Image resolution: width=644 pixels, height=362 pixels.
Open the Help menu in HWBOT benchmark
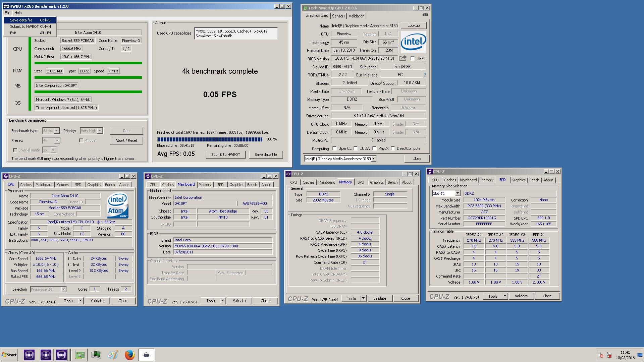tap(18, 13)
